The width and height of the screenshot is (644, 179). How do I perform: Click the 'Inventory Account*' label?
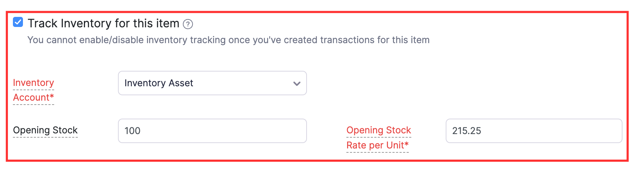coord(33,90)
